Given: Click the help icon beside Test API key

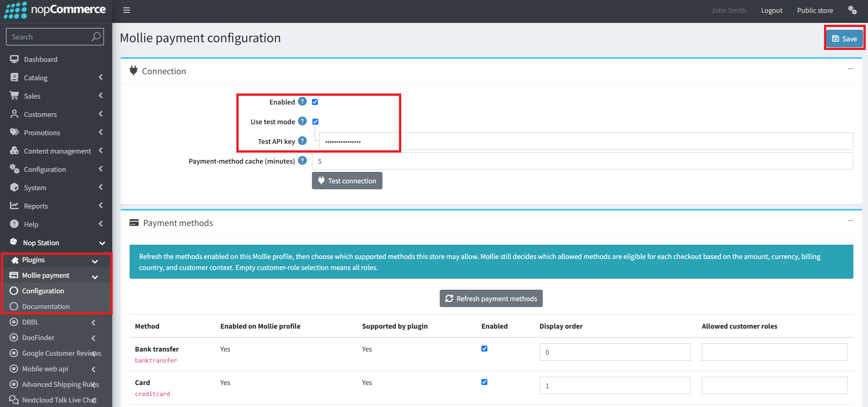Looking at the screenshot, I should click(302, 141).
